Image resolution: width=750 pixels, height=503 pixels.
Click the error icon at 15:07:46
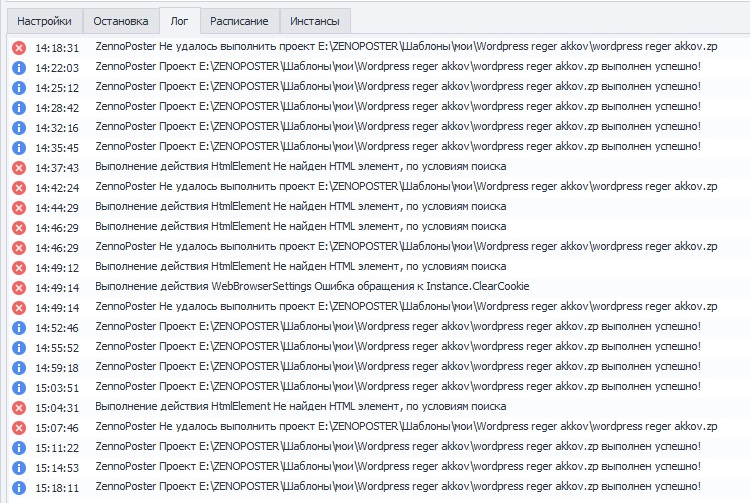tap(19, 428)
